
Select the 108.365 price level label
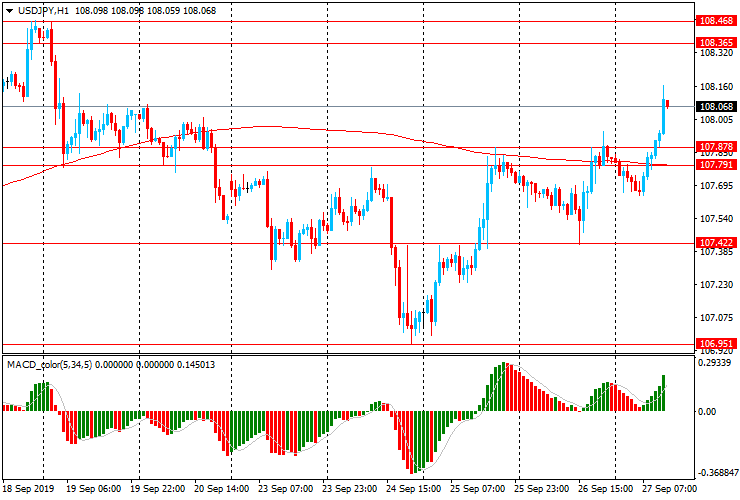click(x=716, y=43)
